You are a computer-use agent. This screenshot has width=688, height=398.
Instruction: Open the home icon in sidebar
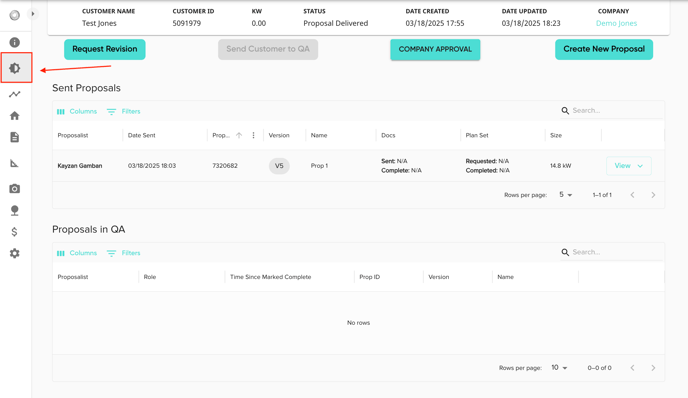(x=14, y=116)
